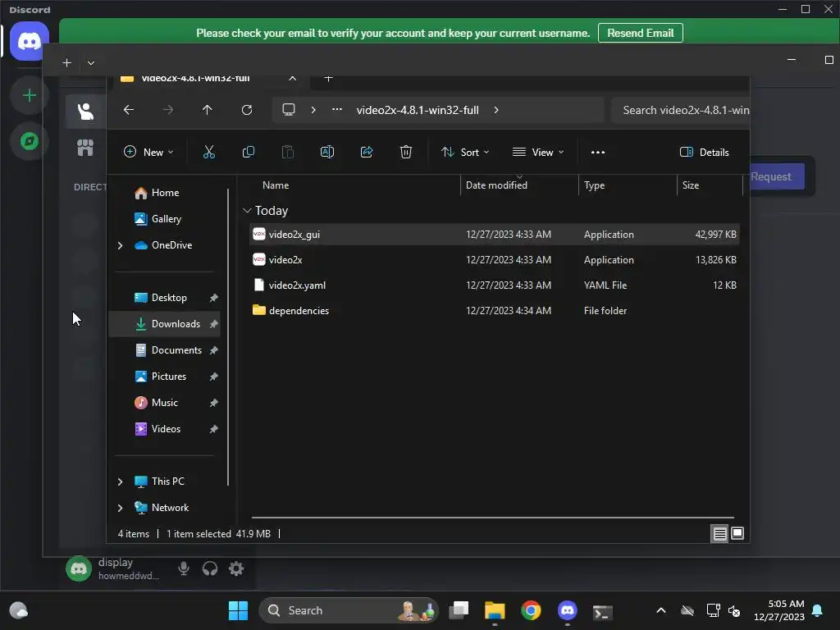Switch to details list view icon
This screenshot has height=630, width=840.
pos(719,533)
